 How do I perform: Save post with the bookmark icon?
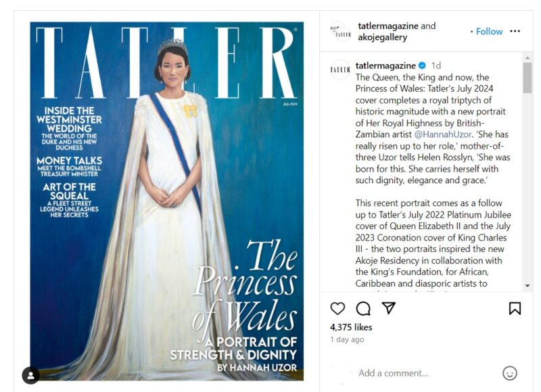click(x=515, y=308)
